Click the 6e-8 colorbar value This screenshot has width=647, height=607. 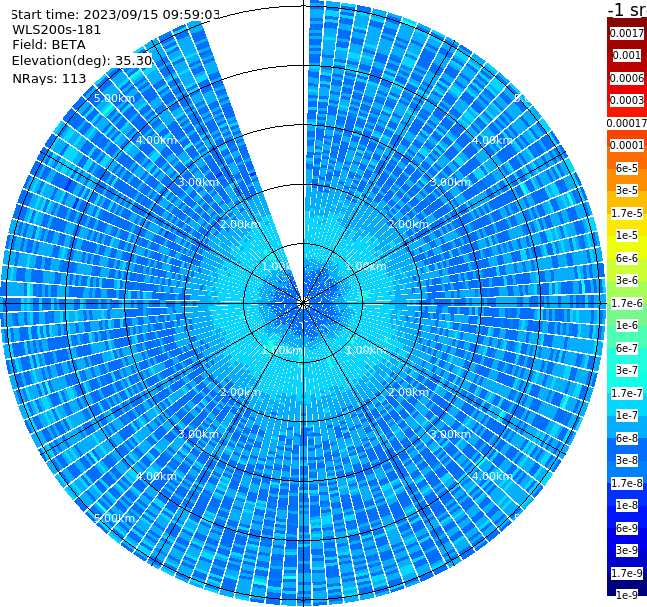[x=627, y=438]
